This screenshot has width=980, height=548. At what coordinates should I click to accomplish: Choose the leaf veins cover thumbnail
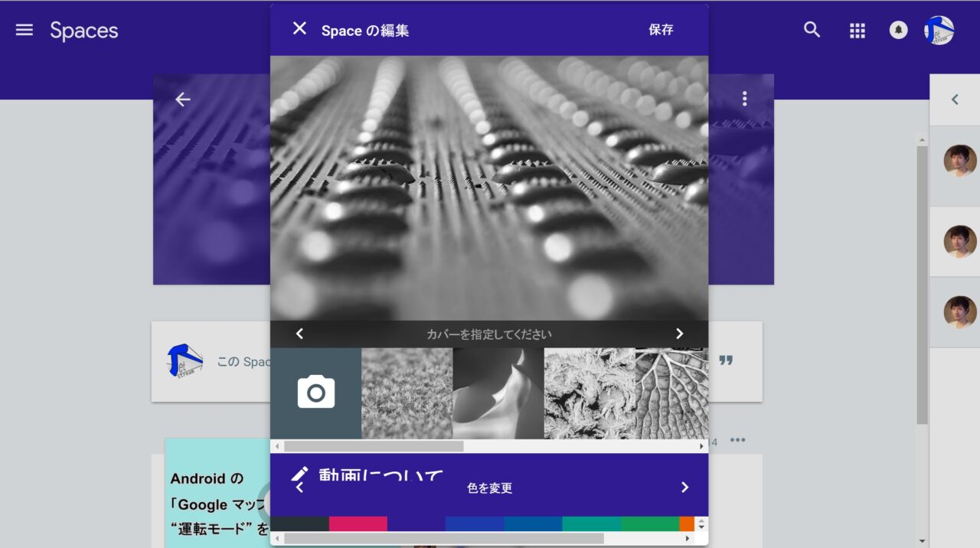(x=671, y=393)
